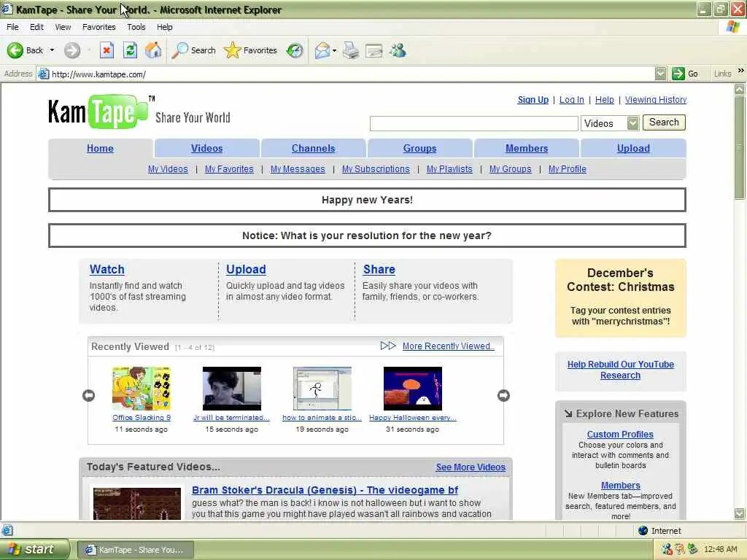Image resolution: width=747 pixels, height=560 pixels.
Task: Click the See More Videos link
Action: point(471,467)
